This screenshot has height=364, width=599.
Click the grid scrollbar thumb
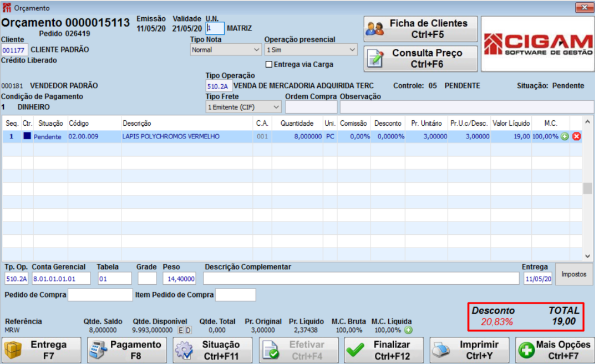(x=587, y=188)
